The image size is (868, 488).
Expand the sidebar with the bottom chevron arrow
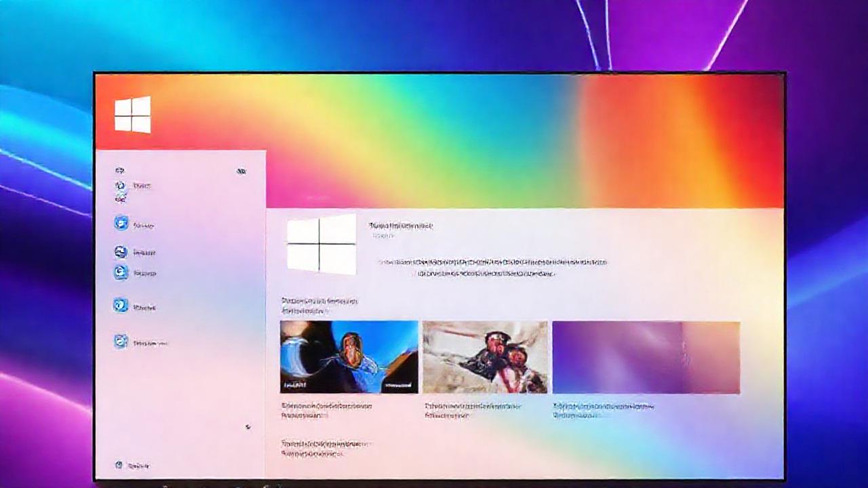pos(248,428)
